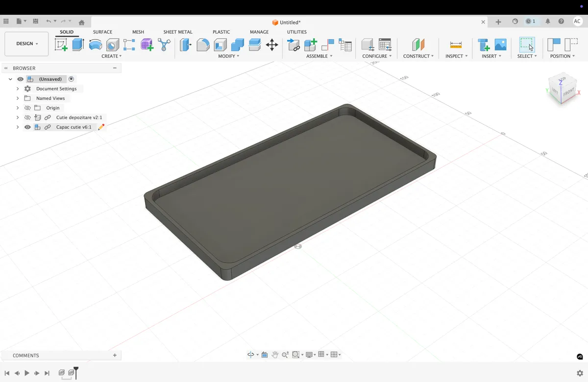The width and height of the screenshot is (588, 382).
Task: Select the purple Create Form tool
Action: [x=147, y=45]
